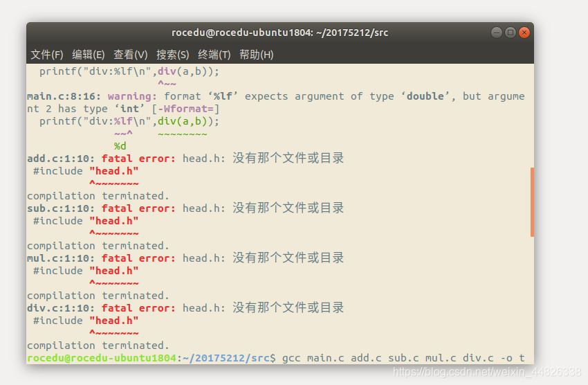Viewport: 588px width, 385px height.
Task: Close the terminal window
Action: [x=524, y=33]
